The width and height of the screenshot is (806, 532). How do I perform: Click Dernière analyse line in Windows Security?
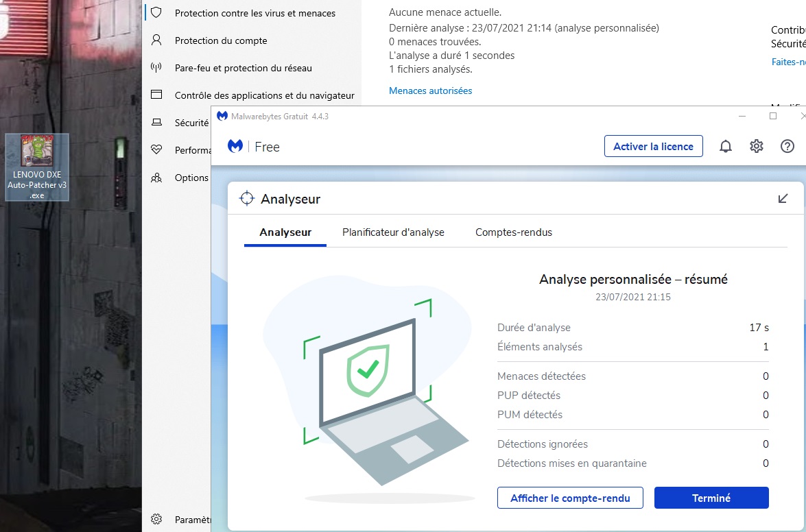[524, 28]
